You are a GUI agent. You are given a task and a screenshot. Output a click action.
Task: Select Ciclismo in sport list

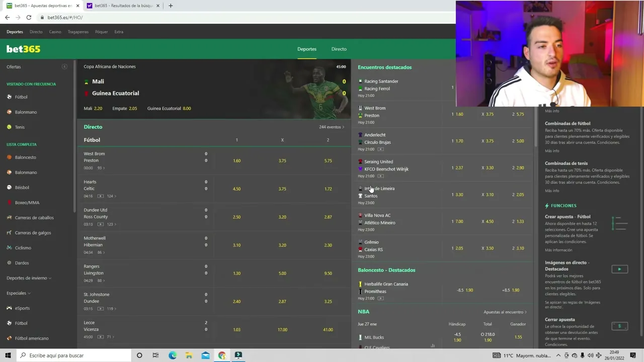pos(23,248)
